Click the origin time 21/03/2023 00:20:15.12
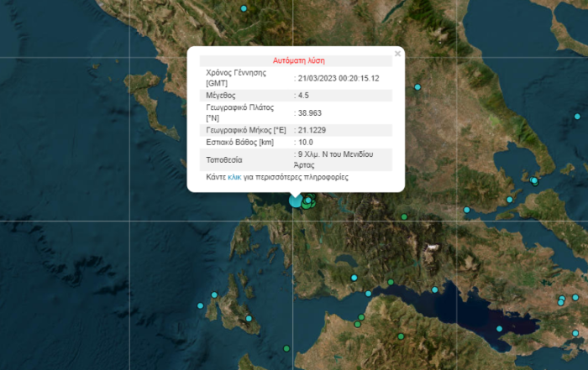This screenshot has width=588, height=370. coord(339,78)
